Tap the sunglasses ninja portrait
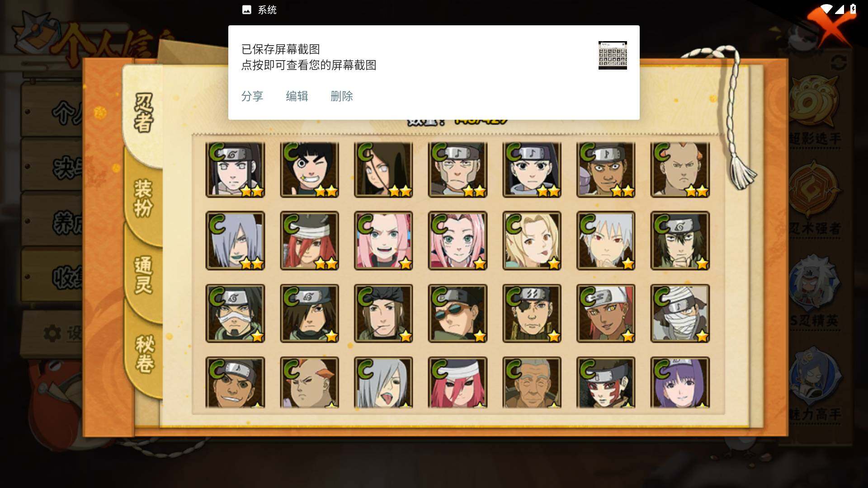This screenshot has height=488, width=868. (458, 313)
